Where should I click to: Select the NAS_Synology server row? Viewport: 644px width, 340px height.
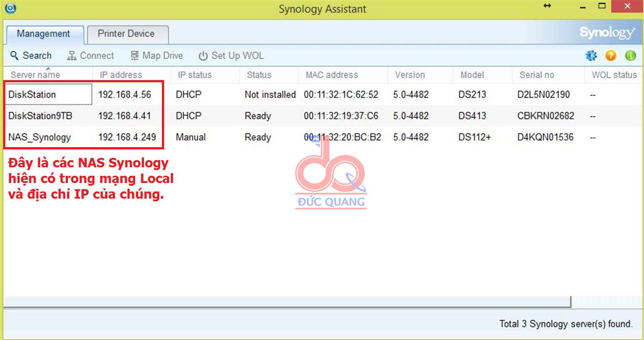(322, 137)
